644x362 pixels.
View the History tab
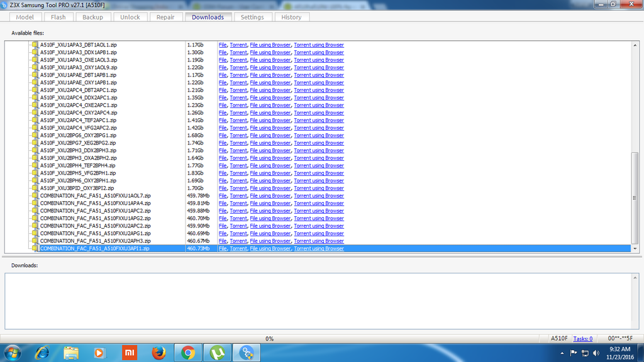[x=291, y=17]
